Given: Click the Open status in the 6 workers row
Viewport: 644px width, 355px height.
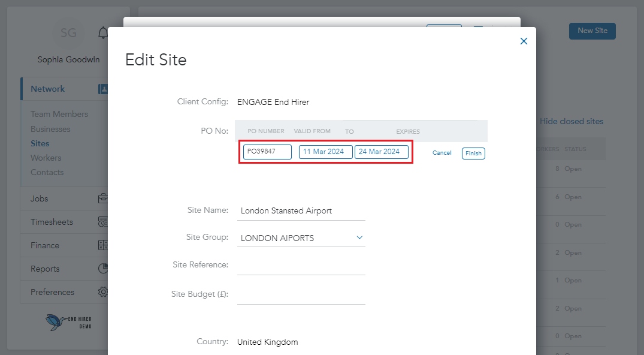Looking at the screenshot, I should [573, 197].
